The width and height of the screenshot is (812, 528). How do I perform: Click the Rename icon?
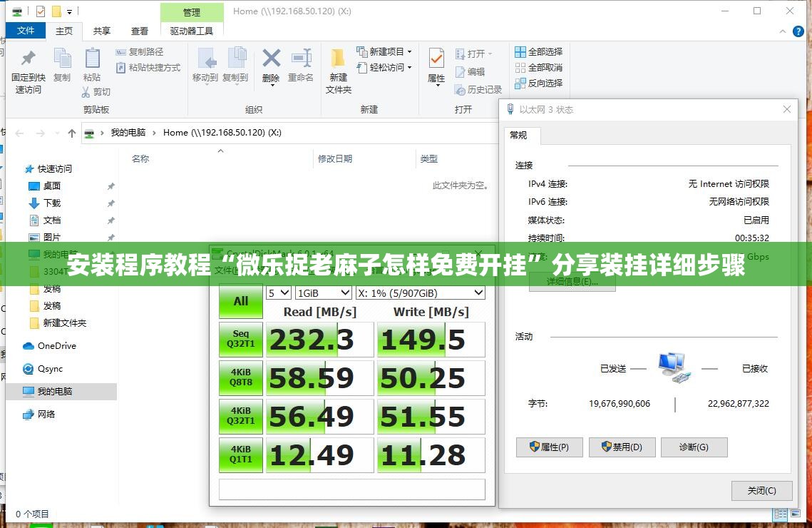[301, 58]
